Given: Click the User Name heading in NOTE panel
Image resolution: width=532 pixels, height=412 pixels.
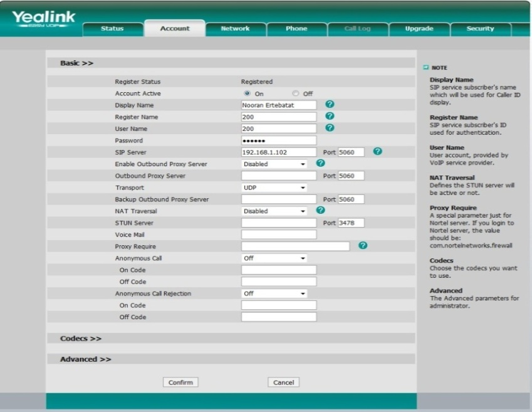Looking at the screenshot, I should (x=447, y=148).
